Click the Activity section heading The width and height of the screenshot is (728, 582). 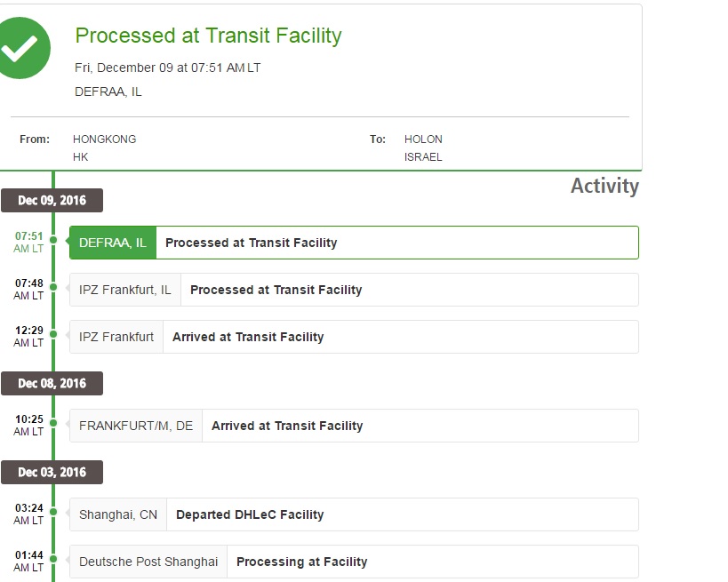point(604,186)
